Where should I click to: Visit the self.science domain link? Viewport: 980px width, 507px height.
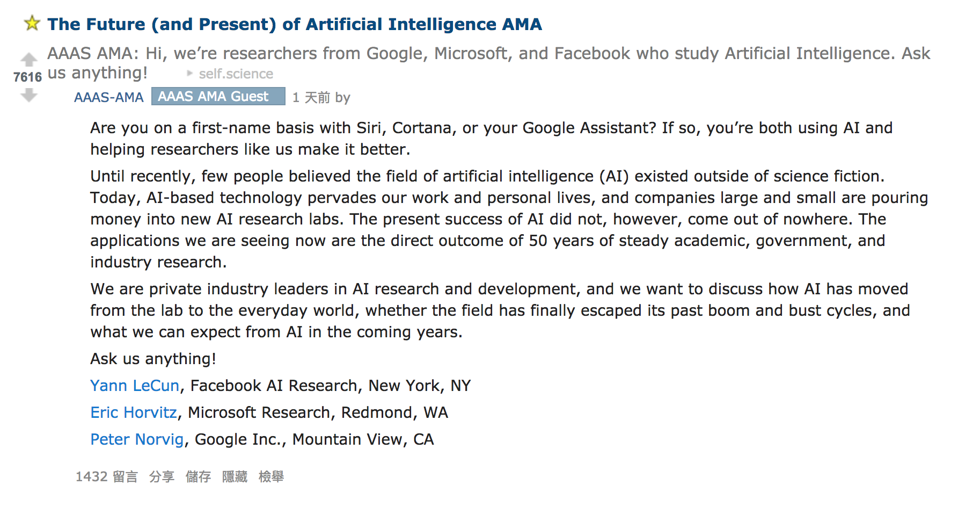tap(236, 74)
